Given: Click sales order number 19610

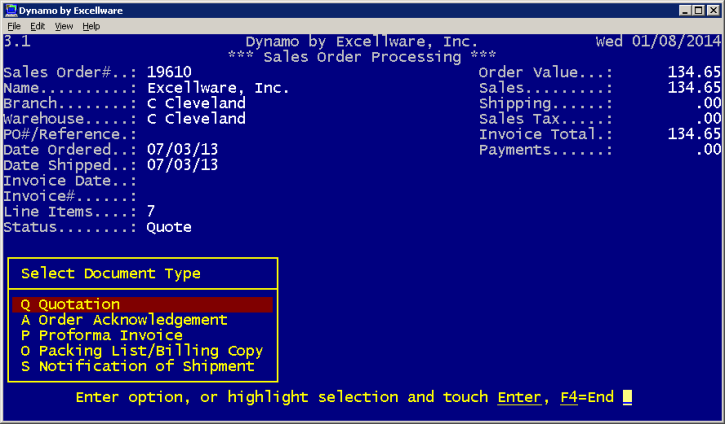Looking at the screenshot, I should (169, 72).
